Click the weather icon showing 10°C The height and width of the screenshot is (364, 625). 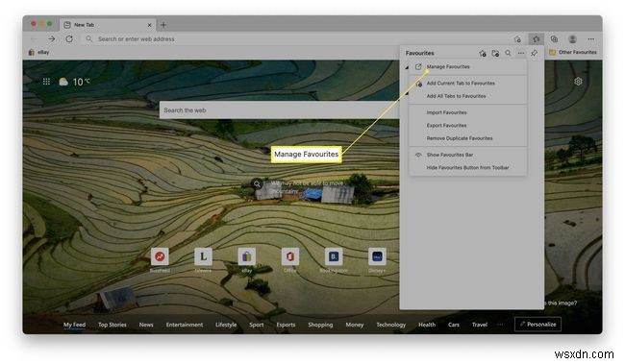point(63,82)
